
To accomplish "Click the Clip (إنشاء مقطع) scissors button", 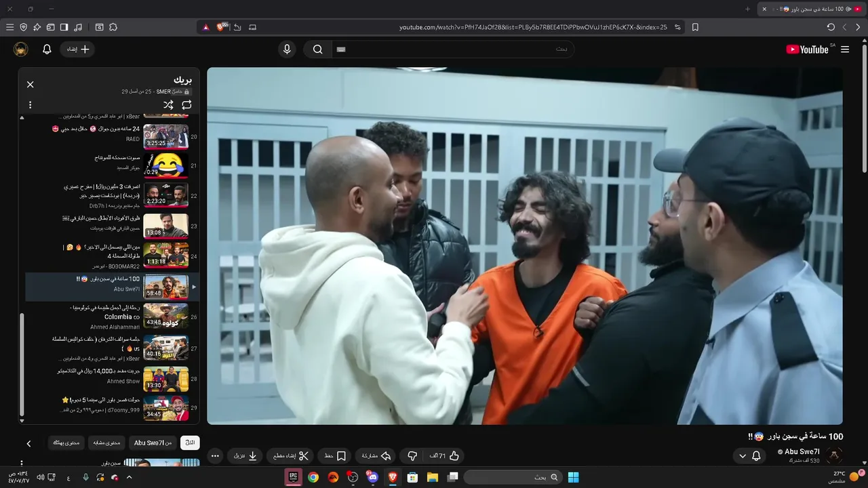I will click(291, 456).
